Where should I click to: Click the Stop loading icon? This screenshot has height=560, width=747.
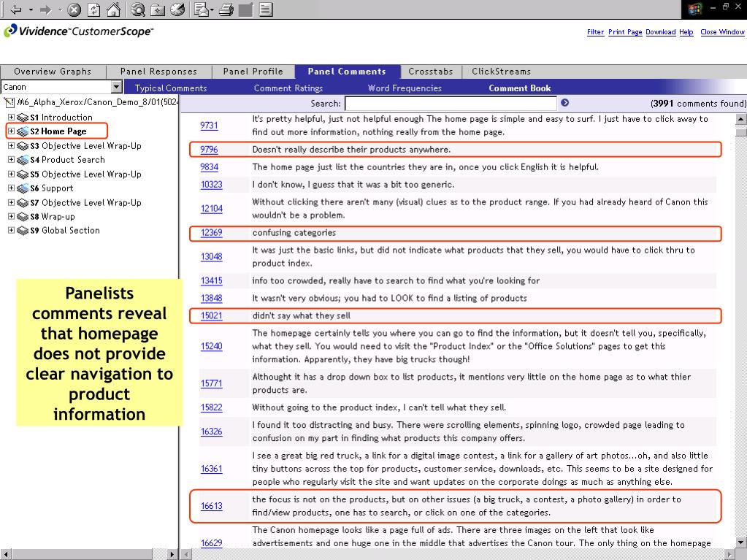pyautogui.click(x=74, y=9)
